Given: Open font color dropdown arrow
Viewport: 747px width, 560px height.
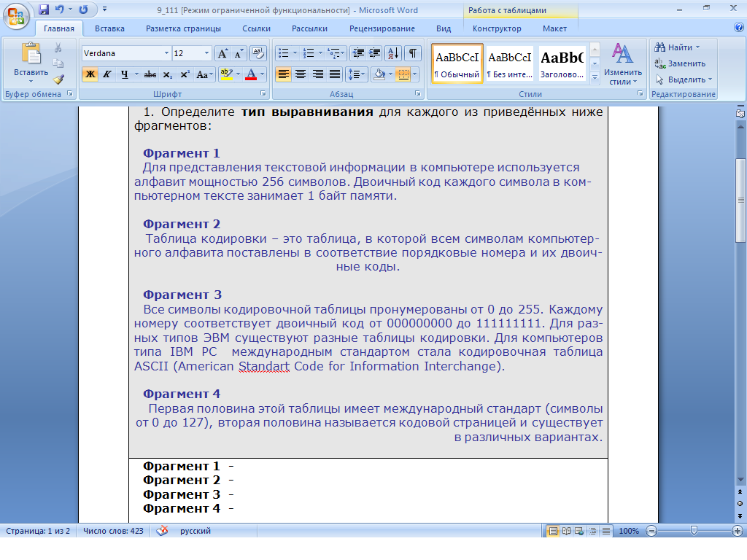Looking at the screenshot, I should pyautogui.click(x=262, y=74).
